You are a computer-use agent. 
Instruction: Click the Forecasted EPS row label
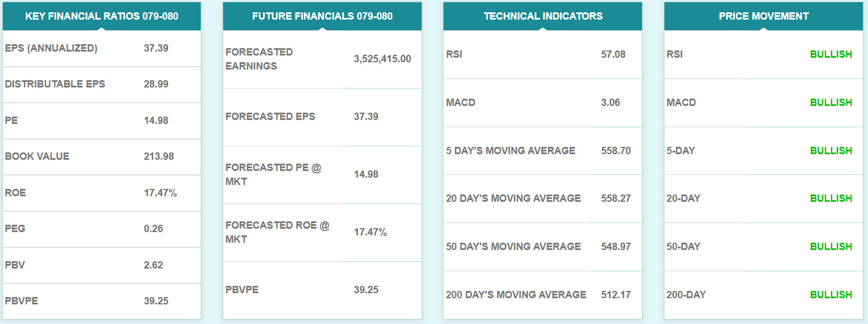tap(270, 117)
